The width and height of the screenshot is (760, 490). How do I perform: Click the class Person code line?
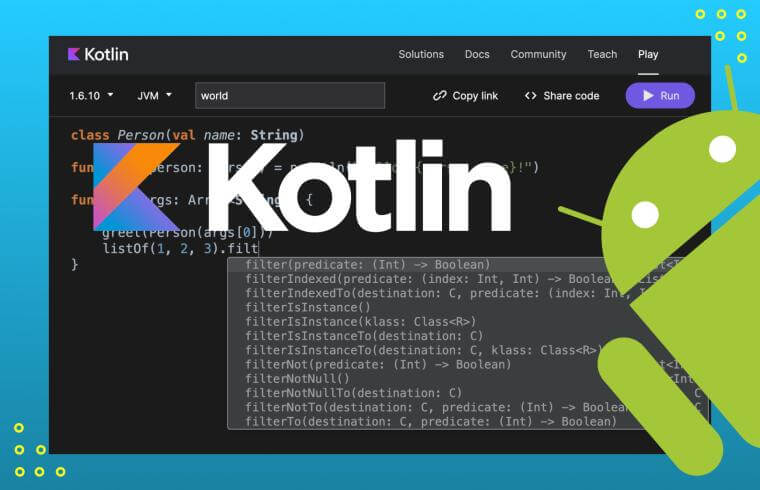pyautogui.click(x=187, y=135)
